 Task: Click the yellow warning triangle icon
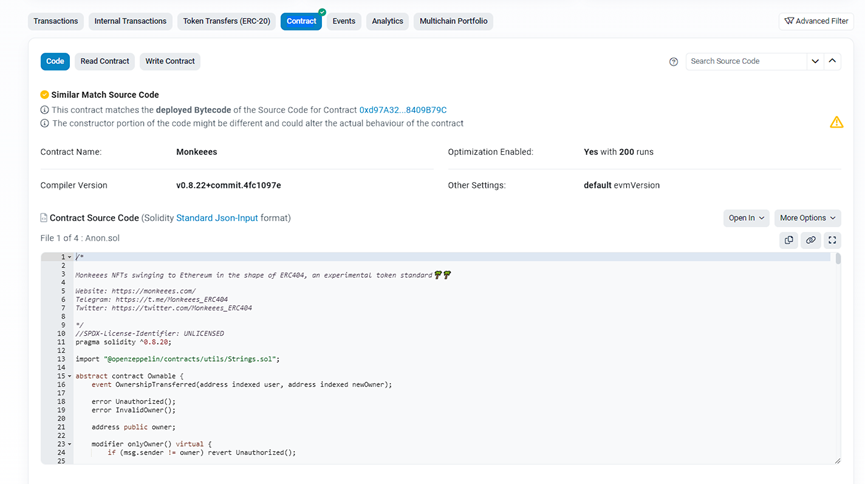coord(836,122)
